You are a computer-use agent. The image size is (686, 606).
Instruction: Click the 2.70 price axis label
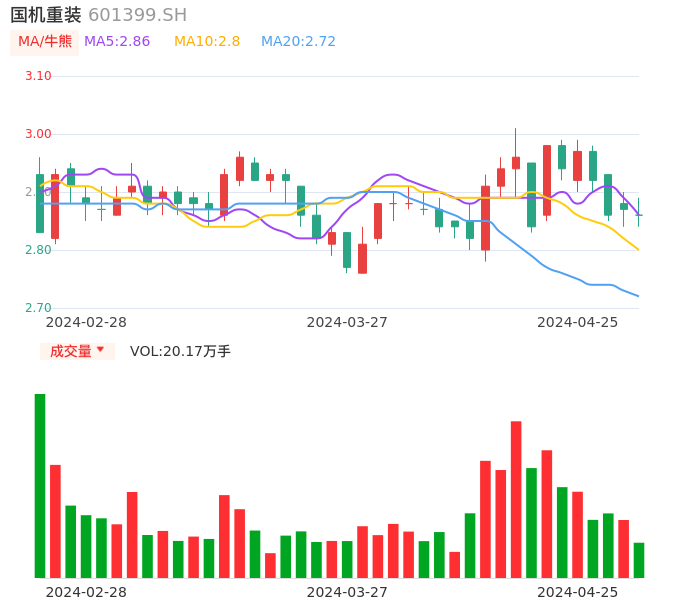pos(38,308)
